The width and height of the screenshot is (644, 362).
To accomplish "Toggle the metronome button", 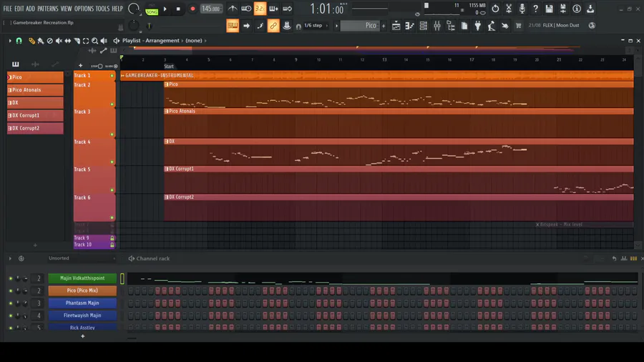I will point(233,9).
